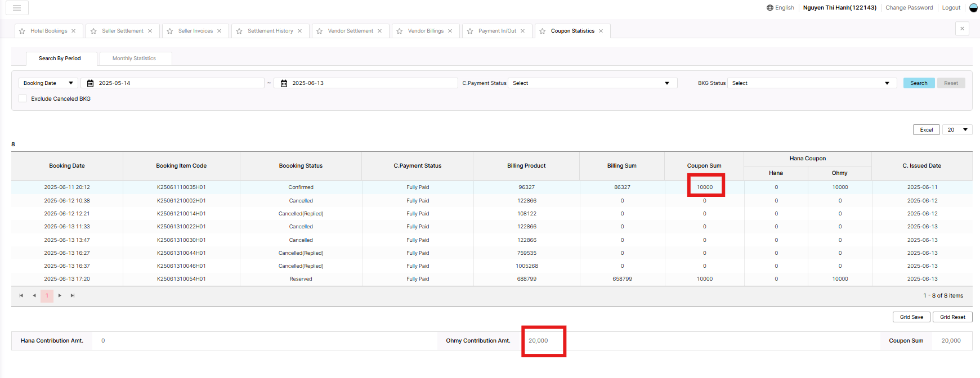Open the hamburger menu
This screenshot has height=378, width=980.
click(17, 8)
